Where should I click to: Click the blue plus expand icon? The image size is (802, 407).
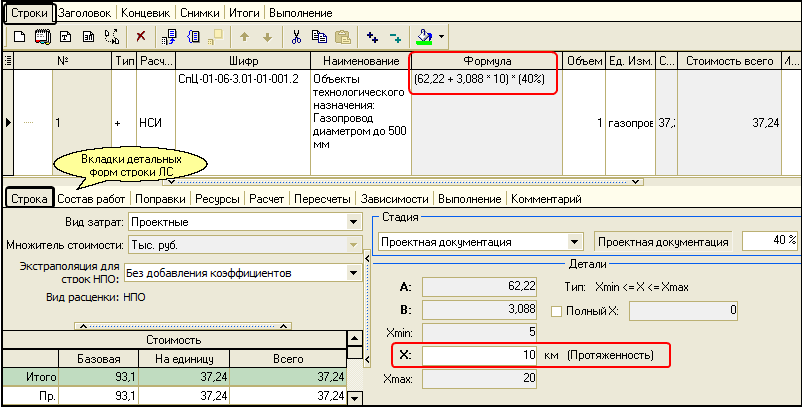point(373,37)
